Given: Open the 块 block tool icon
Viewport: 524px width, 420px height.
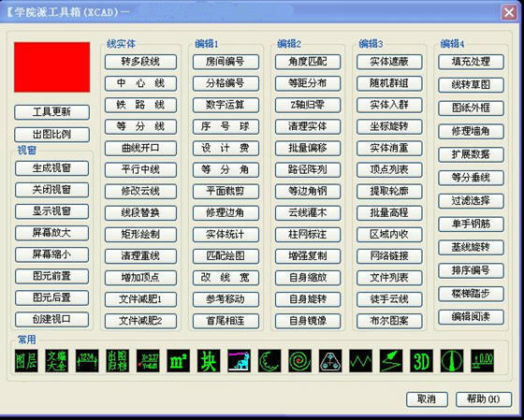Looking at the screenshot, I should click(209, 361).
